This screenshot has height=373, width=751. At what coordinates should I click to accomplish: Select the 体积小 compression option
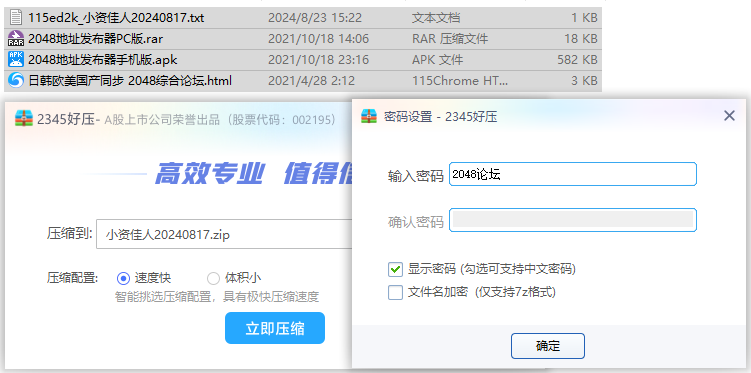pyautogui.click(x=213, y=278)
